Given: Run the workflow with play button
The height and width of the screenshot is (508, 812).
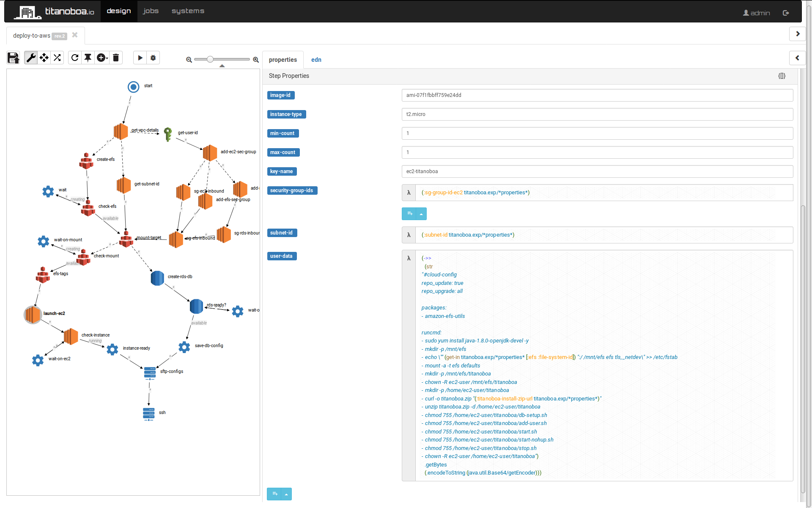Looking at the screenshot, I should click(140, 58).
